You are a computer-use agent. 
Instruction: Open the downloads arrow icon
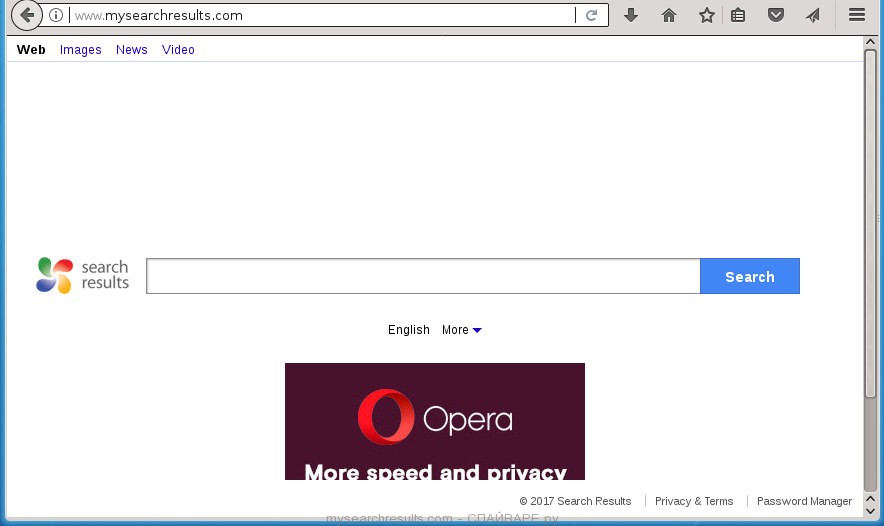coord(631,15)
